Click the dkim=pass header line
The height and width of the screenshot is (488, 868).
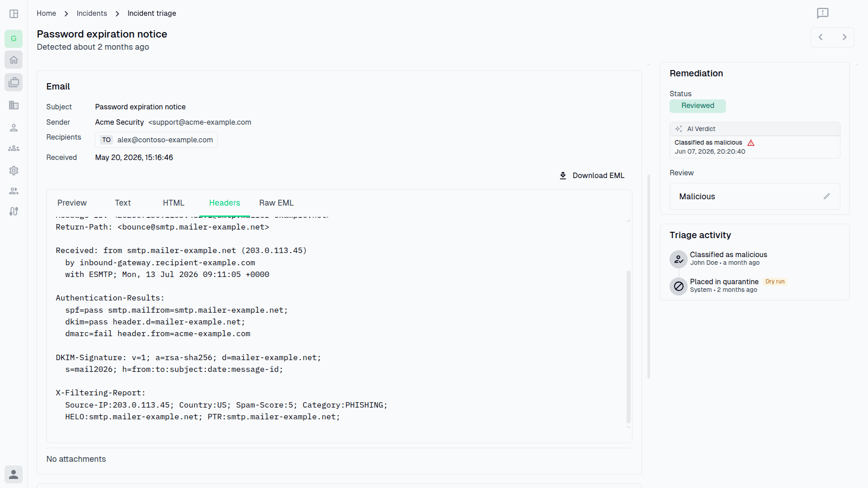pos(155,322)
